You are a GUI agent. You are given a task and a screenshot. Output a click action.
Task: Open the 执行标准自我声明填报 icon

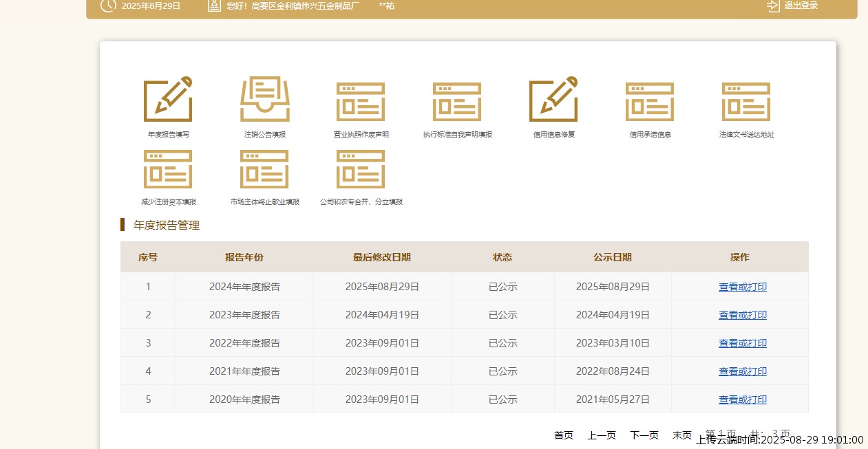click(457, 102)
